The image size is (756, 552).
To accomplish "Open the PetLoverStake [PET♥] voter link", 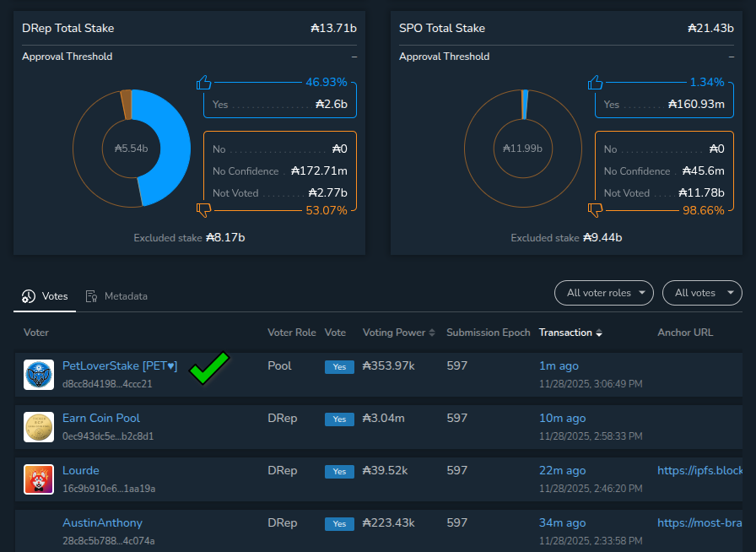I will tap(120, 365).
